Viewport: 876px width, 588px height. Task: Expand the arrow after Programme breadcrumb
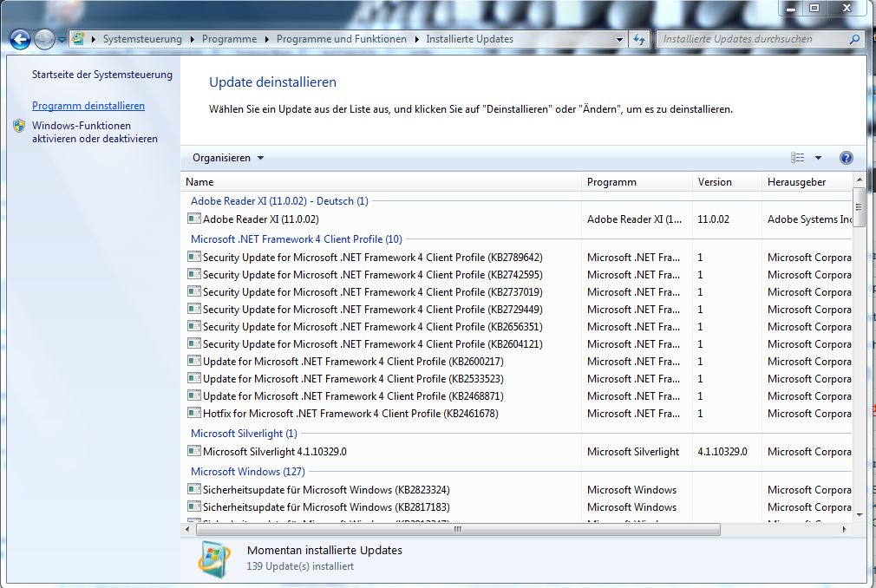click(x=266, y=39)
